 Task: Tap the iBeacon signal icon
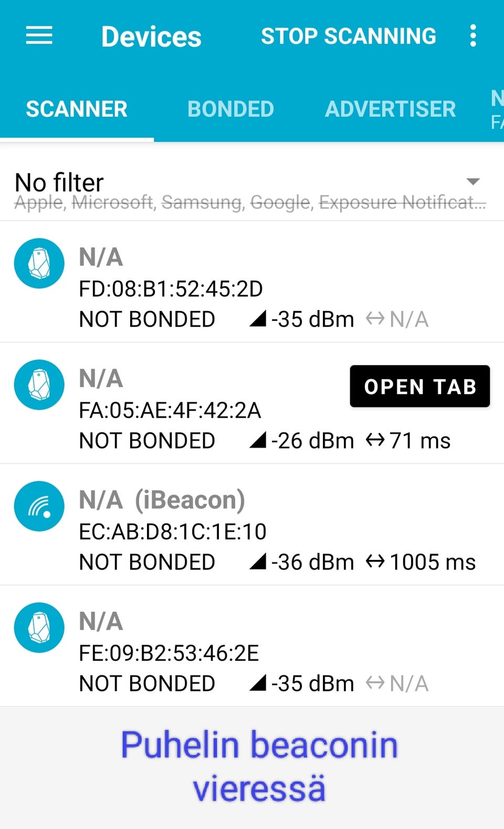point(39,506)
